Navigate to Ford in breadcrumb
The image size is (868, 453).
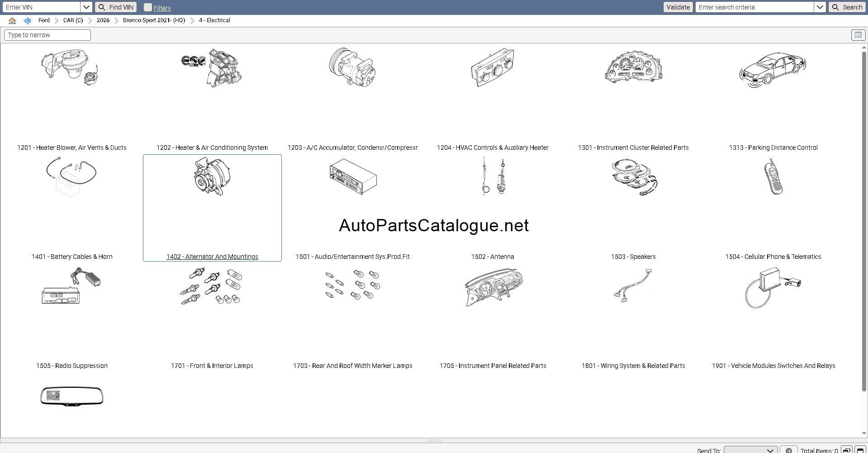tap(44, 20)
